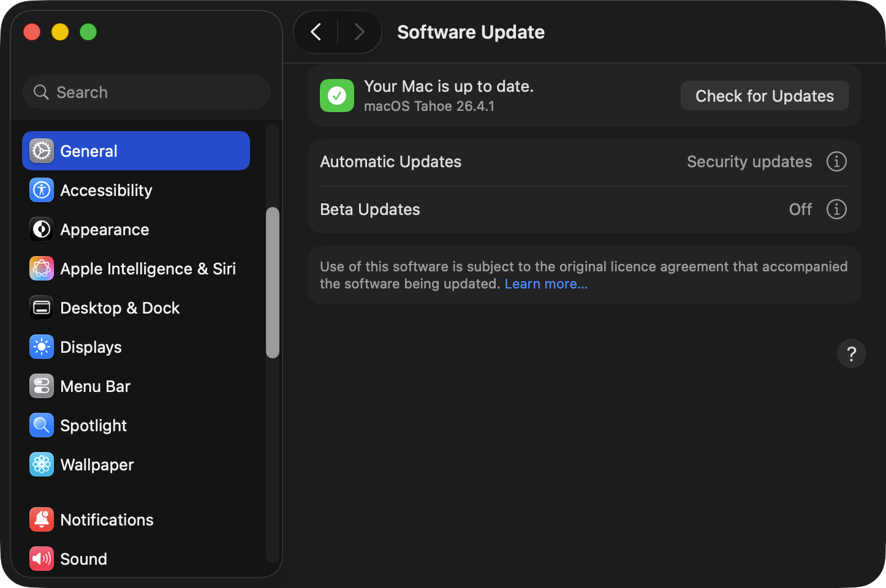Click the Beta Updates row label

[370, 209]
